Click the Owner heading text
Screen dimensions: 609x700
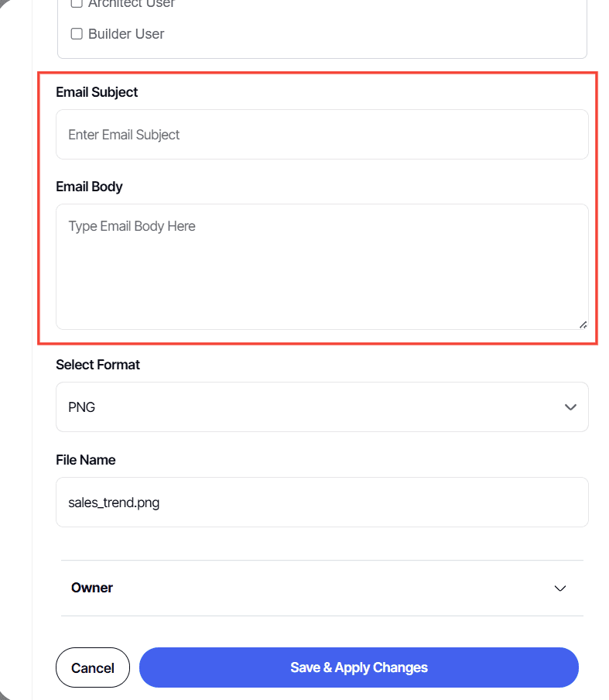(91, 588)
